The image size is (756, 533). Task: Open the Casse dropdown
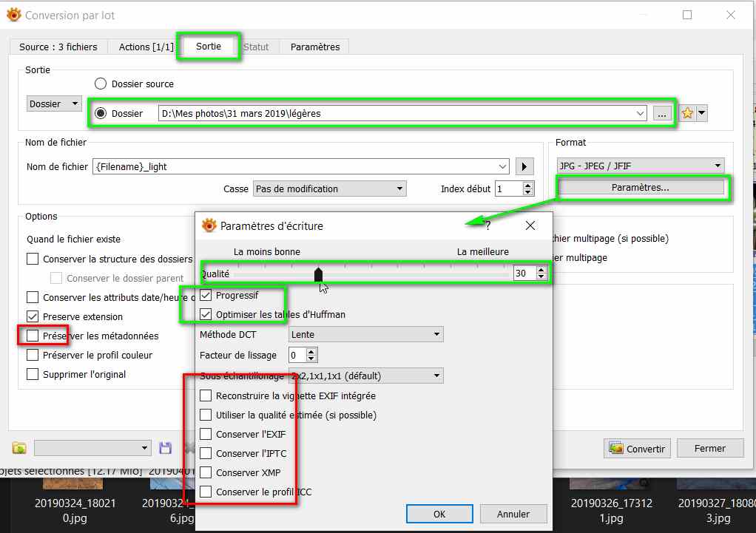coord(329,189)
